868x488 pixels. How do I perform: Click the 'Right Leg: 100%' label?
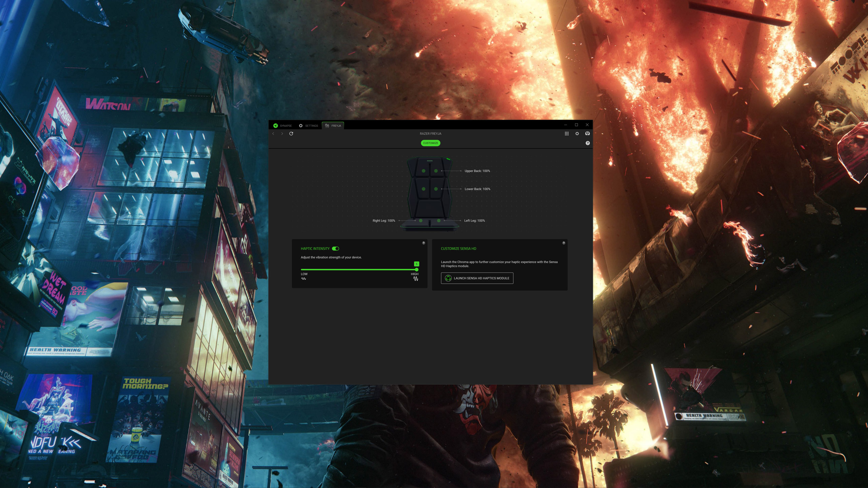click(x=384, y=221)
